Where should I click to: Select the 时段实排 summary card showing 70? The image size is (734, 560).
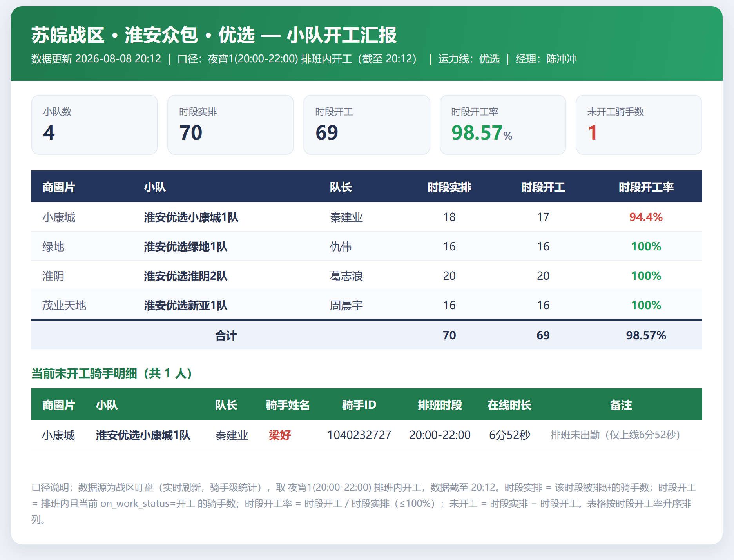coord(230,125)
